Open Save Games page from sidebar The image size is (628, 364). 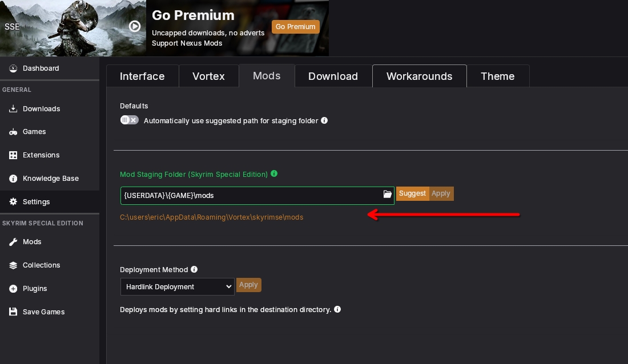pyautogui.click(x=50, y=312)
